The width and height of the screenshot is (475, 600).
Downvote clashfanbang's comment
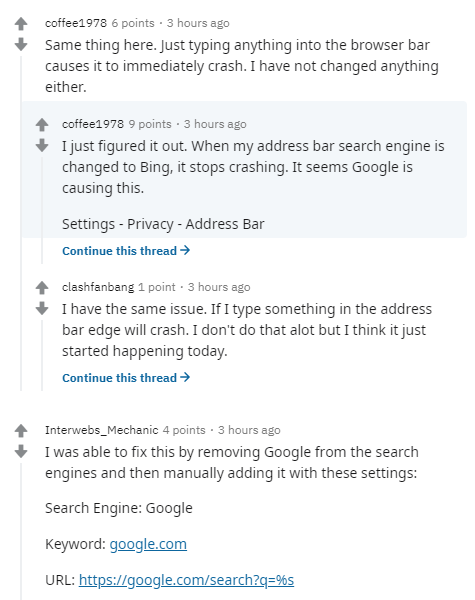42,308
